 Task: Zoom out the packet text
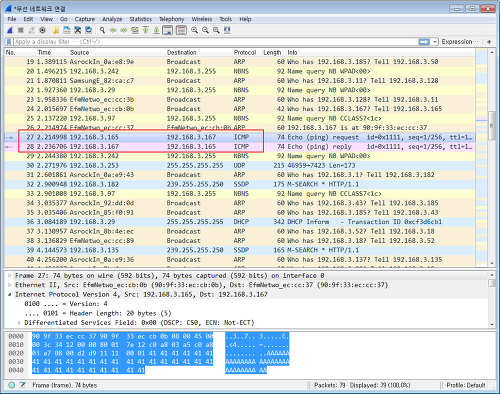(205, 30)
